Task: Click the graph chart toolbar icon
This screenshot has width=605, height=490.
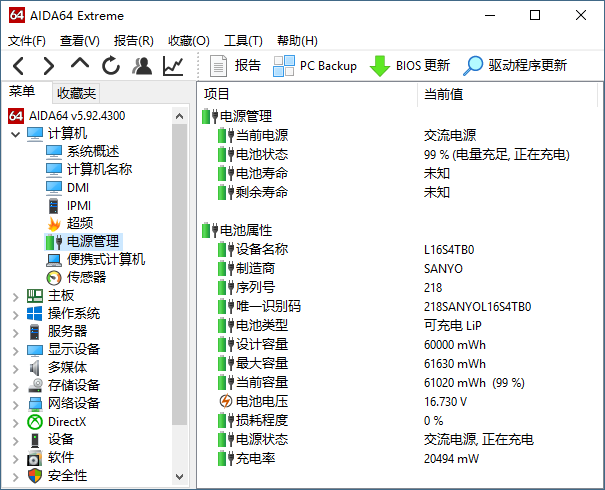Action: [x=173, y=66]
